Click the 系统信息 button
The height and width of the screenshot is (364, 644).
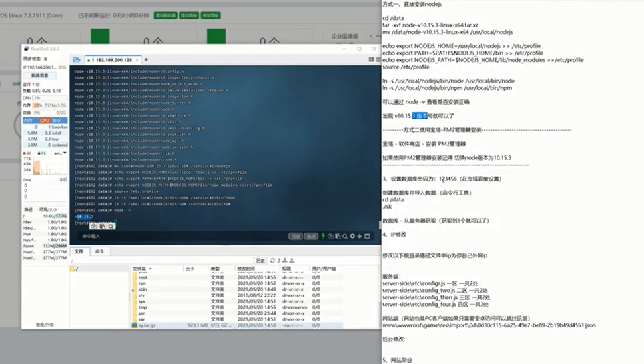pos(40,76)
